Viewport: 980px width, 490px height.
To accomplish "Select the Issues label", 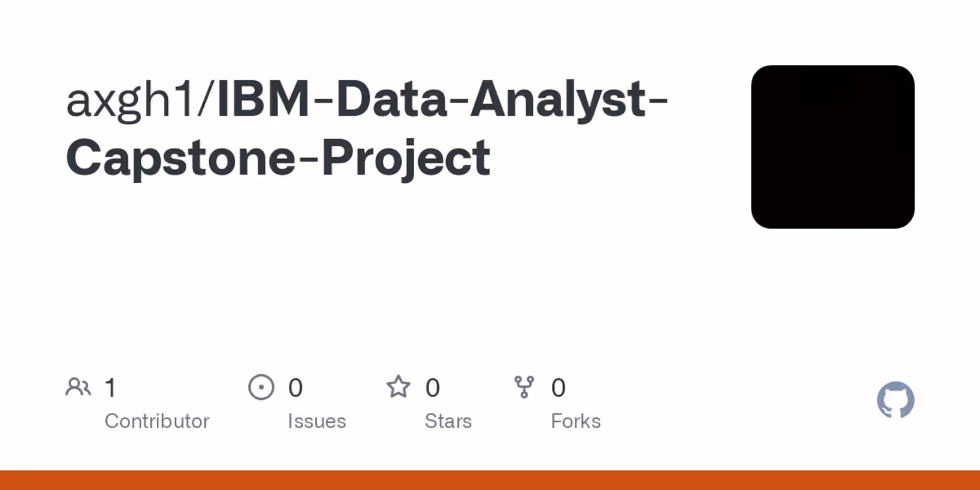I will click(317, 421).
